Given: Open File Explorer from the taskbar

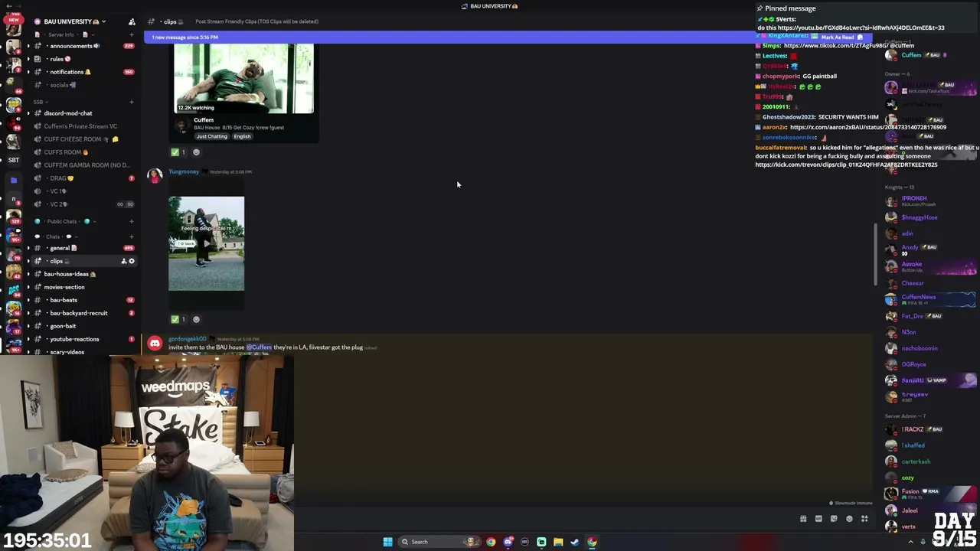Looking at the screenshot, I should [x=558, y=542].
